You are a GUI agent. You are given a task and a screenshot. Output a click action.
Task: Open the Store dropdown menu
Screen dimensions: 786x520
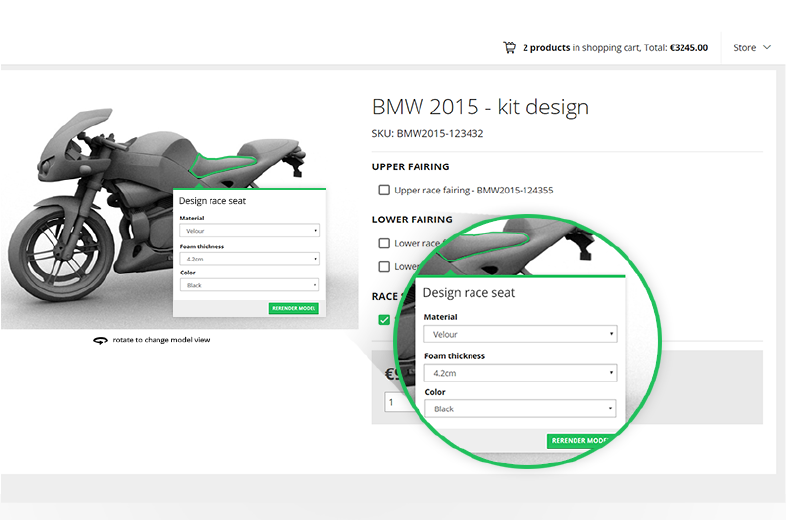tap(751, 48)
